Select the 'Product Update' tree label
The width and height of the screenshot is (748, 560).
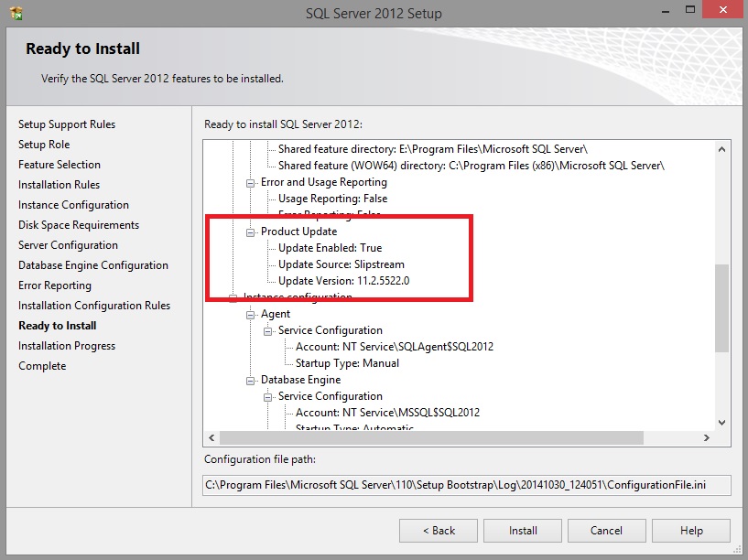coord(299,232)
